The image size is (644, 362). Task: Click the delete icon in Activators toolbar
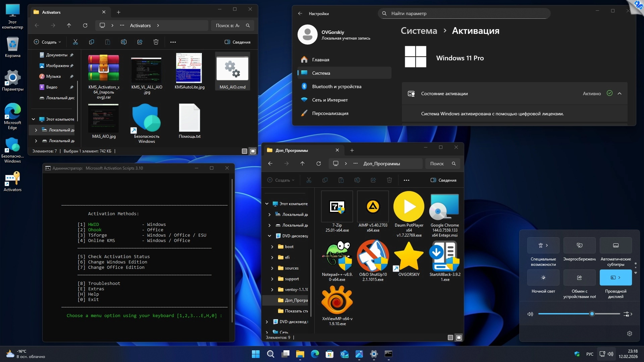156,42
